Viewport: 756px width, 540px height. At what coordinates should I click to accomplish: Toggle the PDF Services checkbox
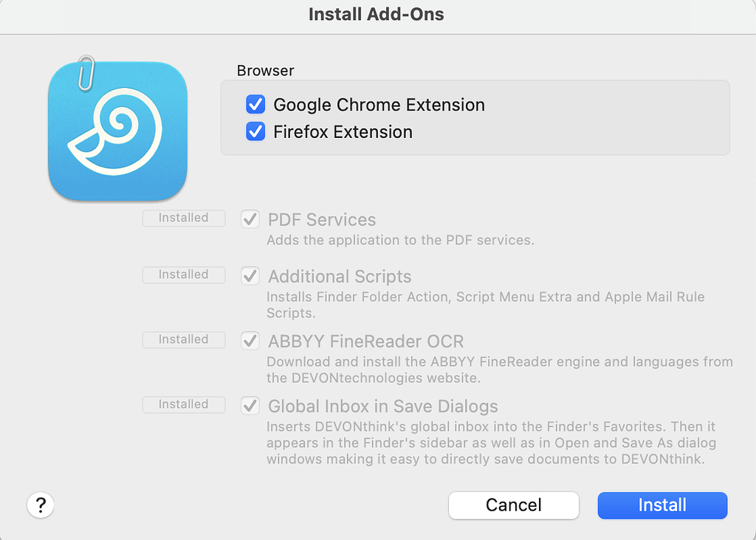point(250,219)
